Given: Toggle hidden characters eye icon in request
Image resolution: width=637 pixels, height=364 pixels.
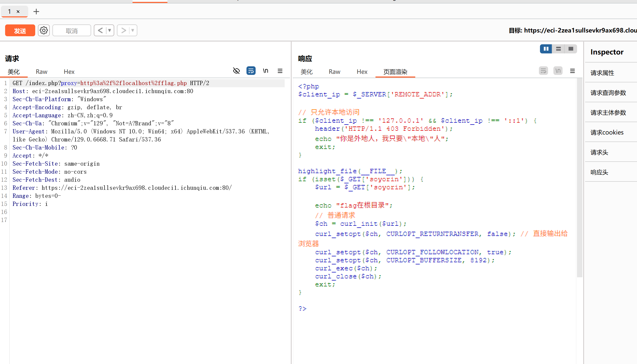Looking at the screenshot, I should click(236, 71).
